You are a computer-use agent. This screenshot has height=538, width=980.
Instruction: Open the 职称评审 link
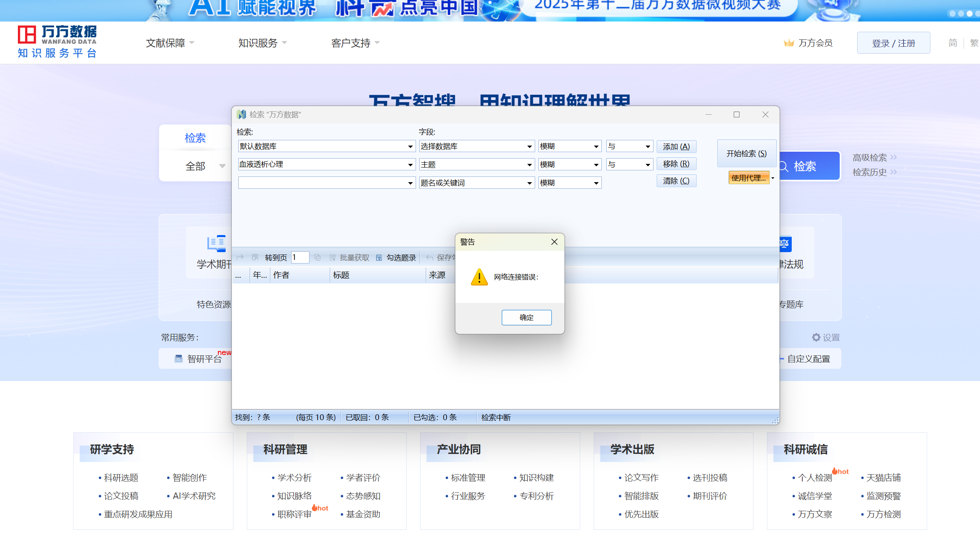tap(294, 514)
